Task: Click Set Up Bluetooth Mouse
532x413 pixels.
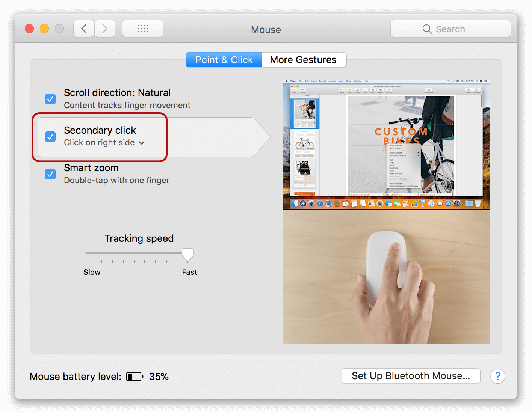Action: 411,376
